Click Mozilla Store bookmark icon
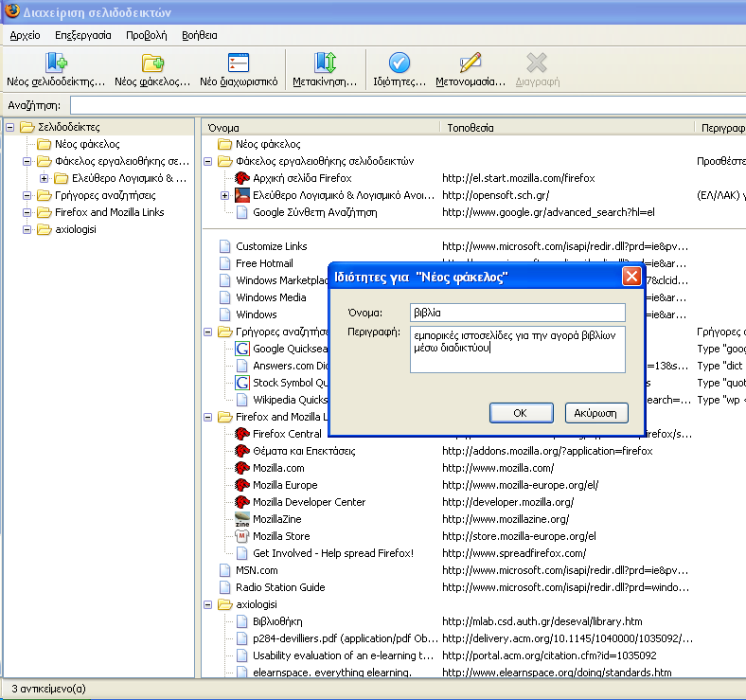746x700 pixels. coord(242,536)
